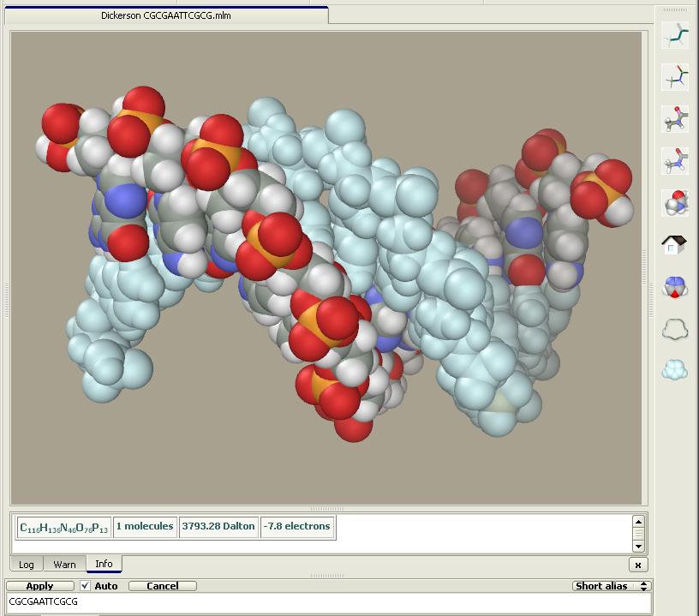Close the info panel with x button
This screenshot has width=699, height=616.
point(637,565)
